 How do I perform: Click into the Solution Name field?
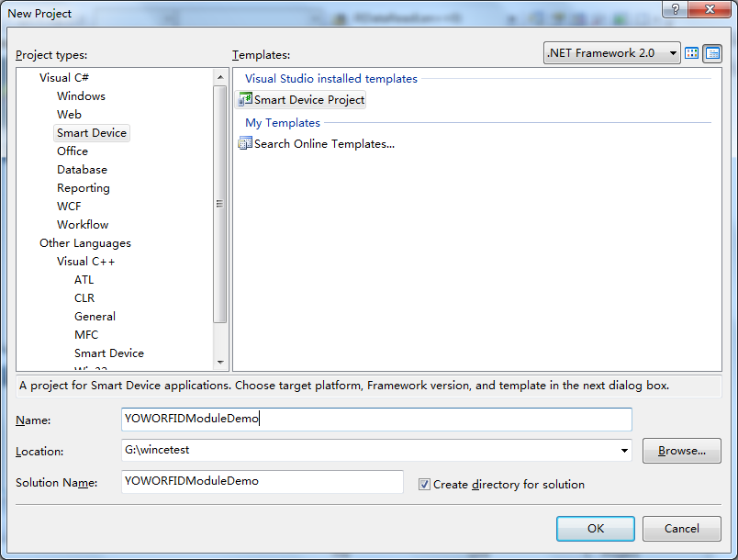point(262,482)
